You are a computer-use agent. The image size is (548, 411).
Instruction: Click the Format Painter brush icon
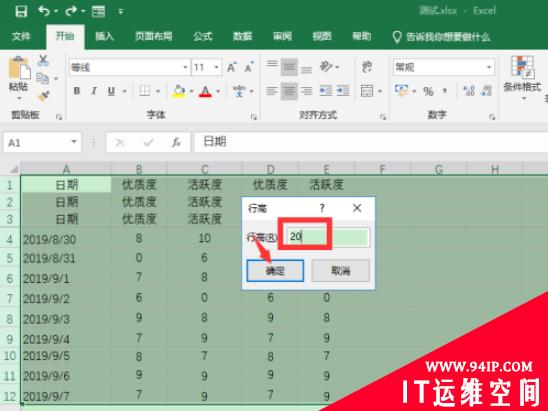44,95
